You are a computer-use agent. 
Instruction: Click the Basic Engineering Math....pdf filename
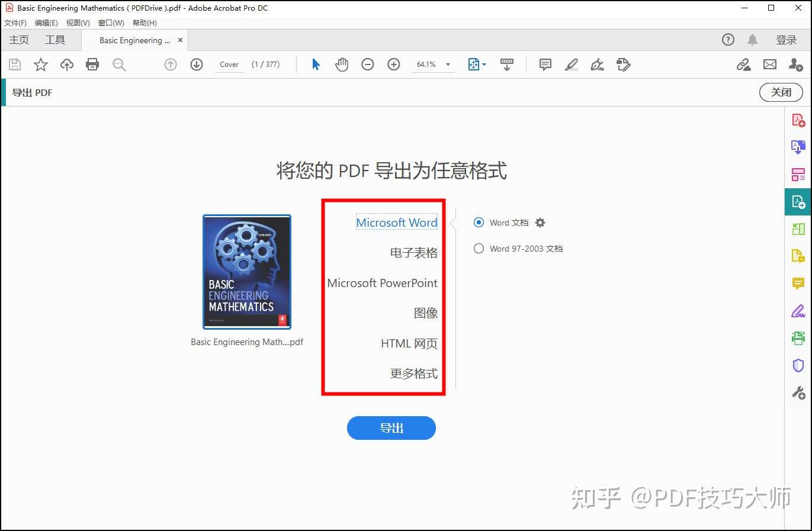(247, 342)
